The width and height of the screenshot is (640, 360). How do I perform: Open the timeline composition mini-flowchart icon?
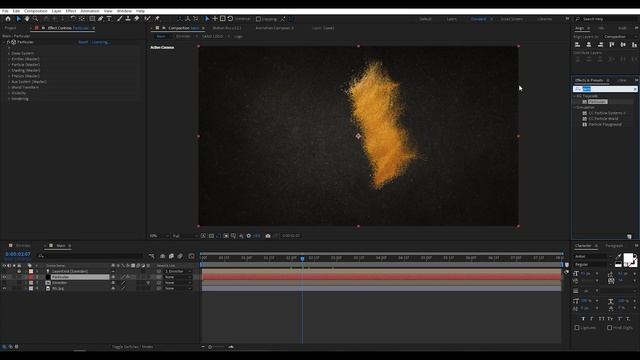pyautogui.click(x=151, y=256)
